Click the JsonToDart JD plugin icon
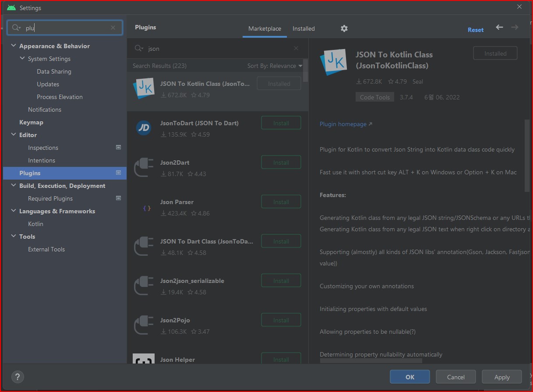533x392 pixels. click(x=143, y=128)
